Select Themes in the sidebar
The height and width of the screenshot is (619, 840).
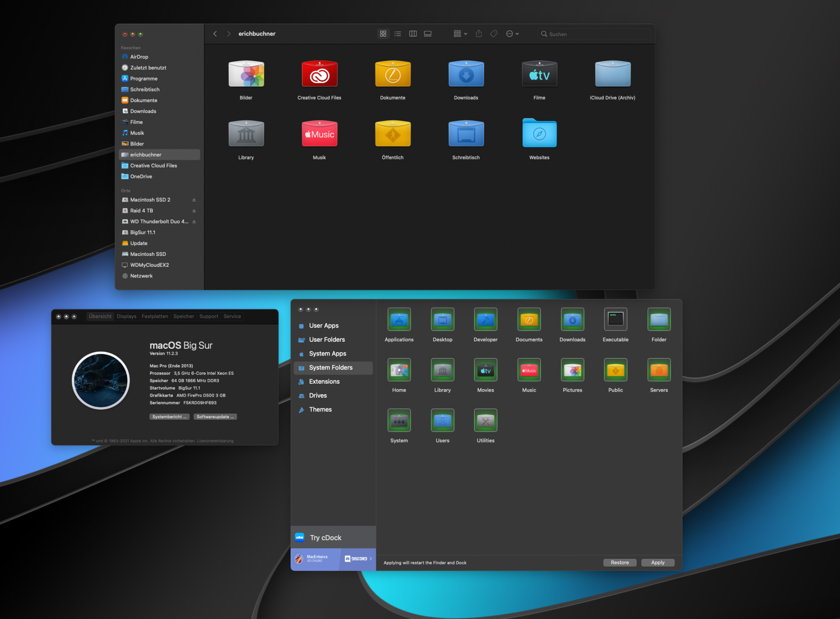pyautogui.click(x=320, y=409)
